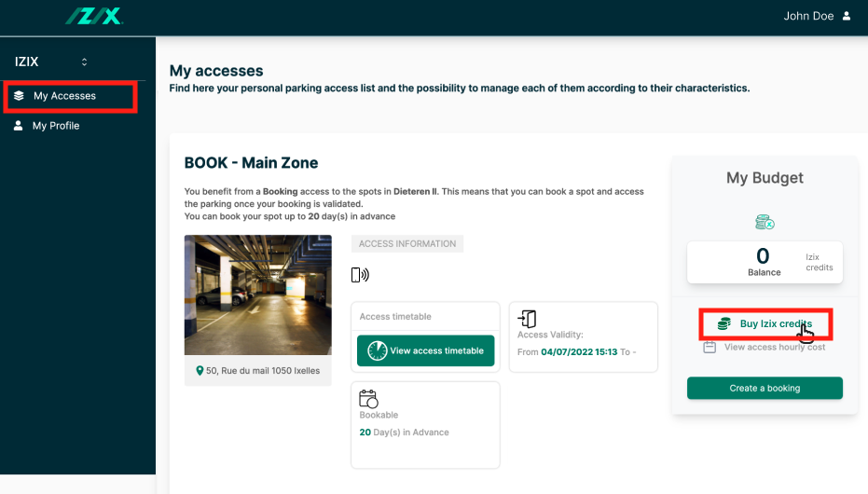Click the location pin icon by address

click(x=200, y=371)
